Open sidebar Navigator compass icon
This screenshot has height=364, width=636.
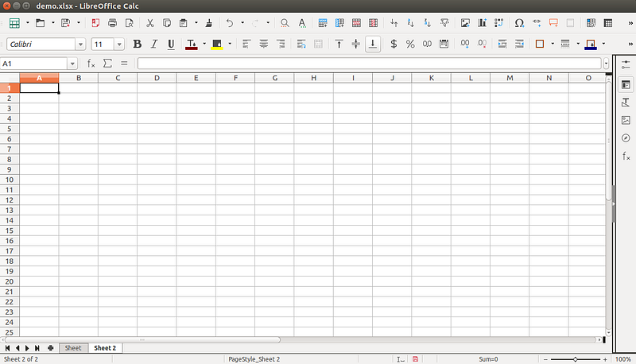(x=626, y=138)
